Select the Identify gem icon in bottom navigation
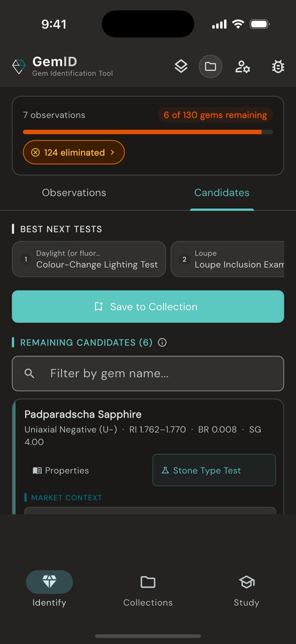Viewport: 296px width, 644px height. coord(49,582)
